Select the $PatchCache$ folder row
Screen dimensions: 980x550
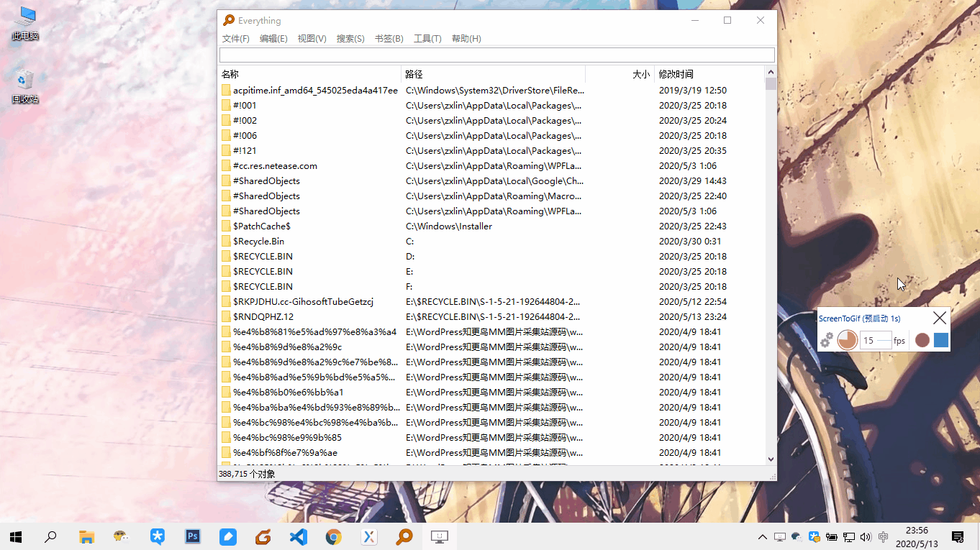[x=262, y=226]
